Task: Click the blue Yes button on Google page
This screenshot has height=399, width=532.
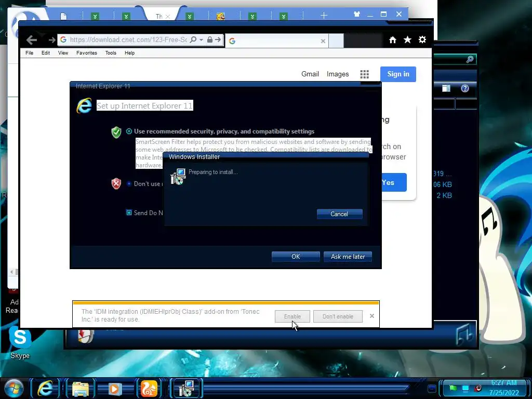Action: (x=394, y=182)
